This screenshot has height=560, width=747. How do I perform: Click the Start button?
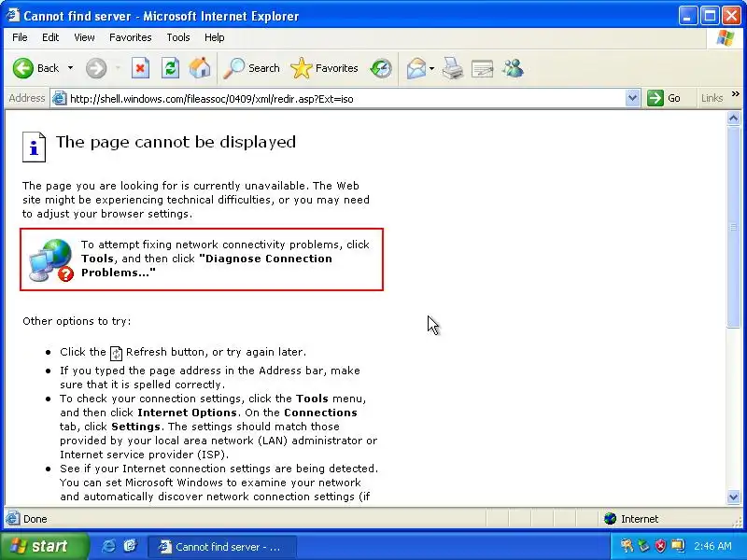coord(43,546)
